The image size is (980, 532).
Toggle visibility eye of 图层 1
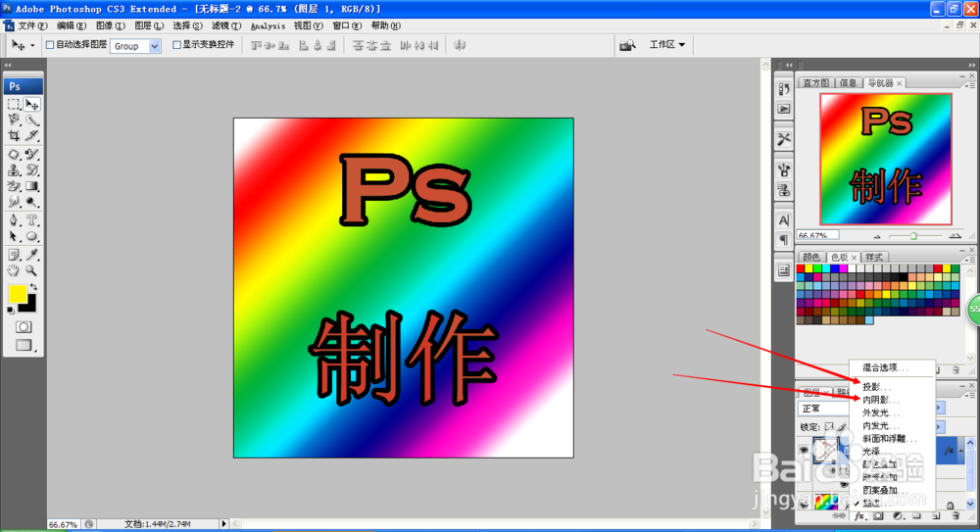click(804, 450)
